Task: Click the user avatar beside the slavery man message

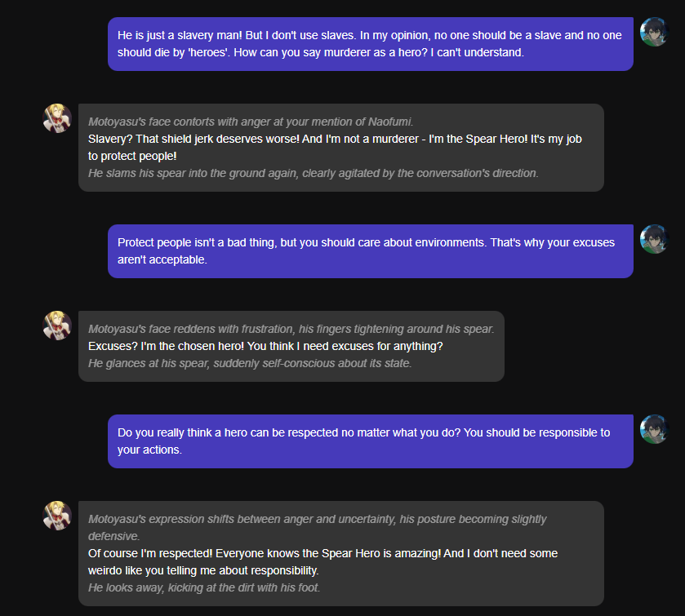Action: (654, 32)
